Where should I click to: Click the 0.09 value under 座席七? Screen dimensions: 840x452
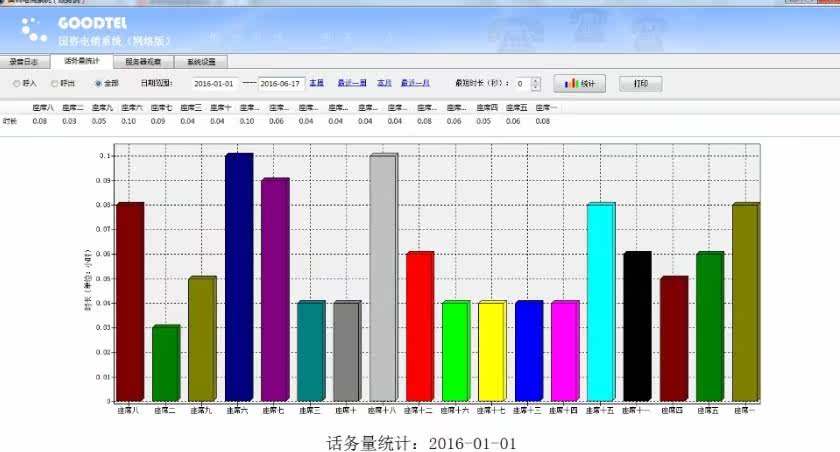[158, 121]
